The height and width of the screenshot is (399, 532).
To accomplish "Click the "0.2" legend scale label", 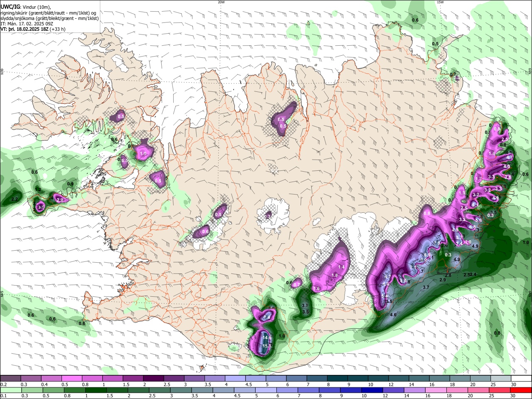I will 4,384.
